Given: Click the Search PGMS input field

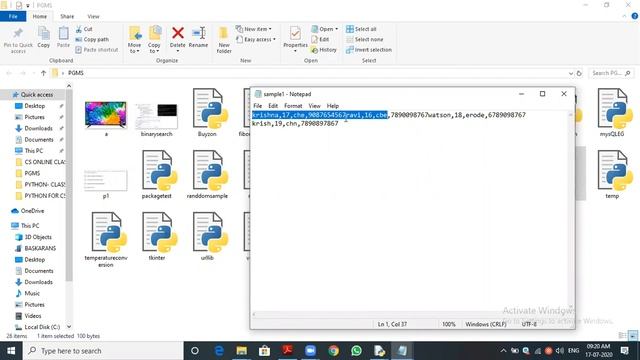Looking at the screenshot, I should tap(611, 73).
